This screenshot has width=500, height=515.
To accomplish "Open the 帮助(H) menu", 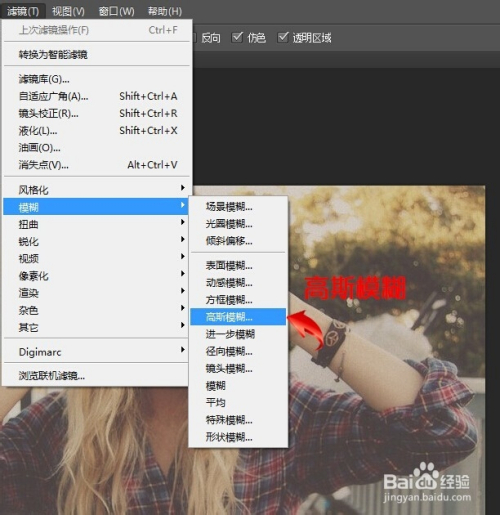I will (x=165, y=11).
